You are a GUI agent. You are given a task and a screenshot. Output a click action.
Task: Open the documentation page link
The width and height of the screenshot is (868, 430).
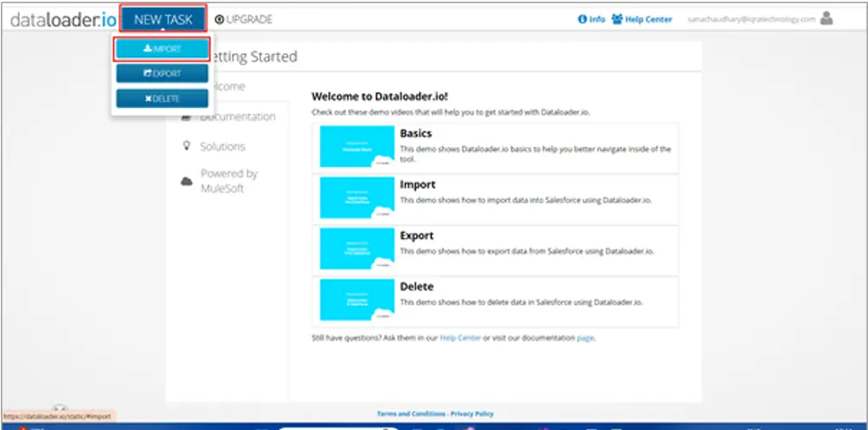[585, 337]
